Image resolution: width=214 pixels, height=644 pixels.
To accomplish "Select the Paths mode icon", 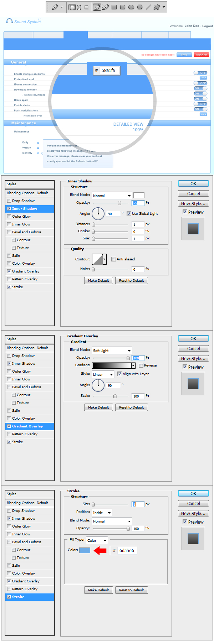I will coord(79,7).
